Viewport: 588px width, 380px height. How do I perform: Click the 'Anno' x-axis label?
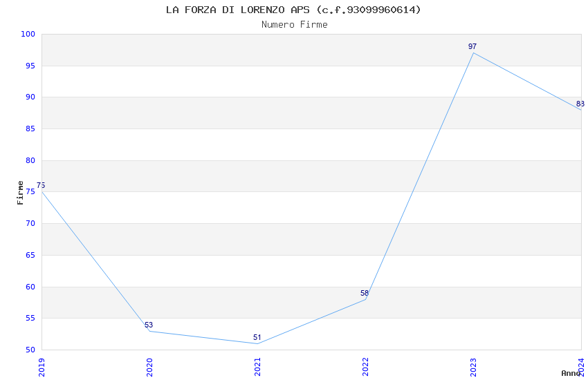pyautogui.click(x=571, y=373)
